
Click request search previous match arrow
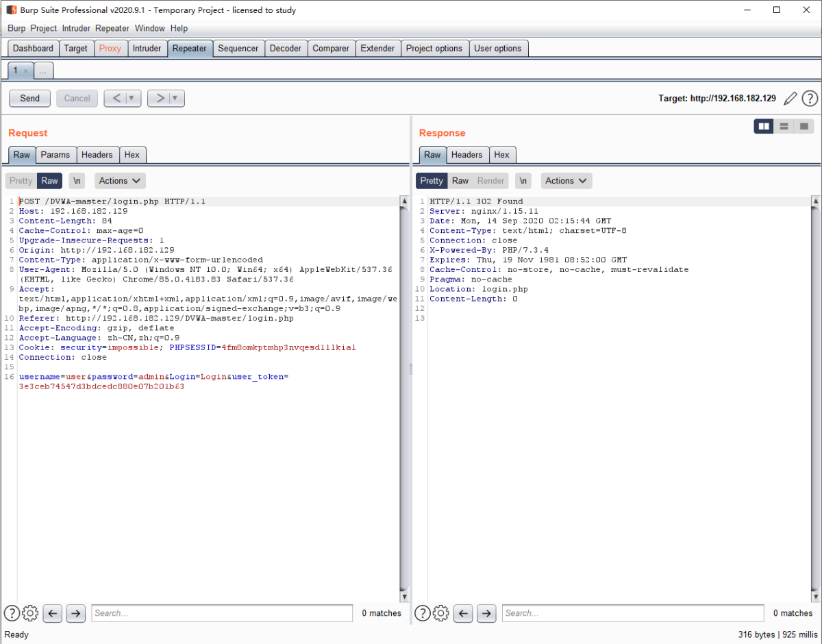(x=53, y=613)
